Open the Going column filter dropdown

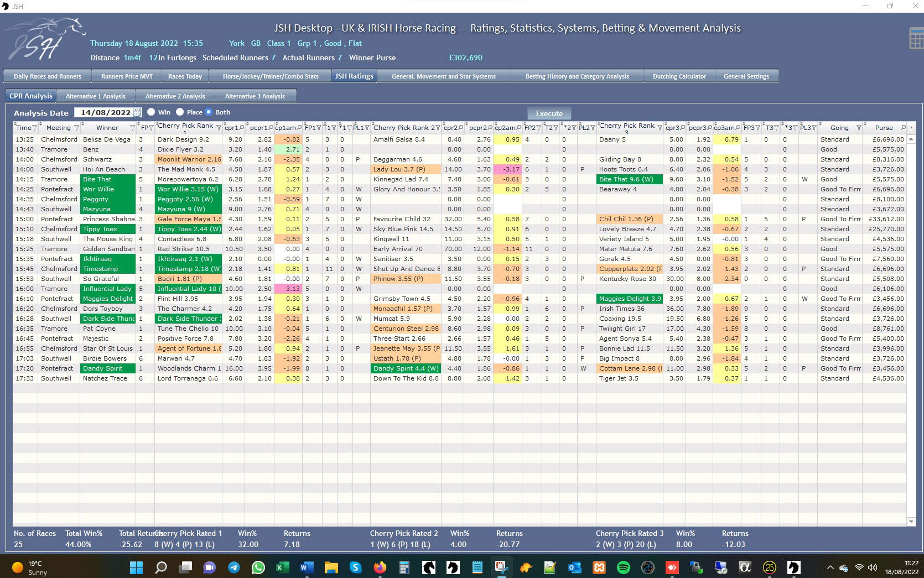click(x=859, y=128)
